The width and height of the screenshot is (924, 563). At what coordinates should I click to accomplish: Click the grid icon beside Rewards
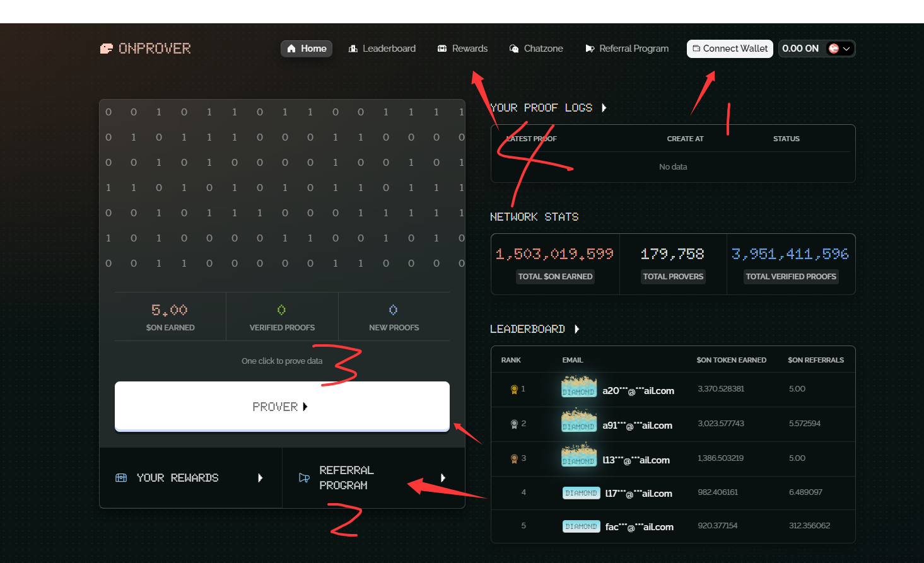(441, 48)
